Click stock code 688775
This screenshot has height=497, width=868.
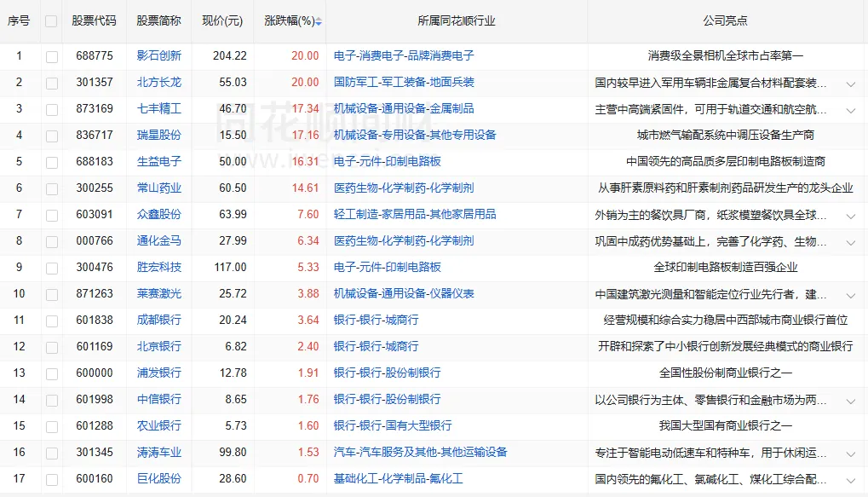coord(94,56)
